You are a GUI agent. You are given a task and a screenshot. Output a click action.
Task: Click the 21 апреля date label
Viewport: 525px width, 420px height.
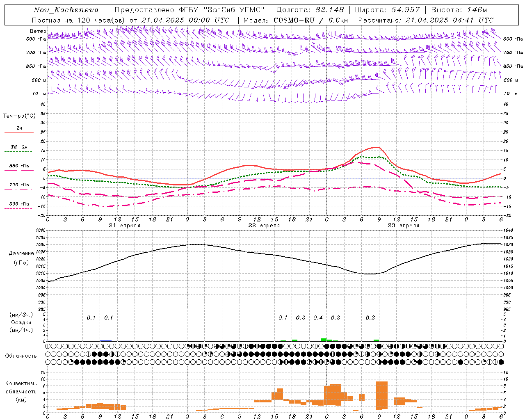tap(125, 226)
